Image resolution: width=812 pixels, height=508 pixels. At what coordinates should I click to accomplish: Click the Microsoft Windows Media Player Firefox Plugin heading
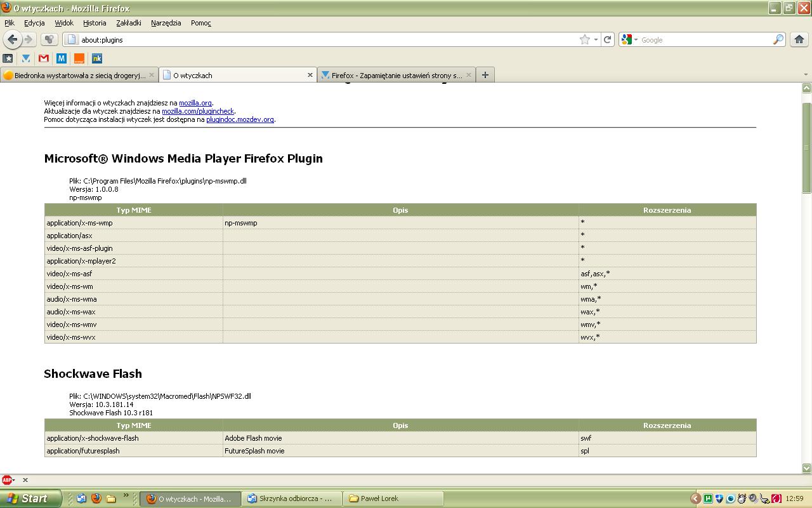(x=183, y=159)
